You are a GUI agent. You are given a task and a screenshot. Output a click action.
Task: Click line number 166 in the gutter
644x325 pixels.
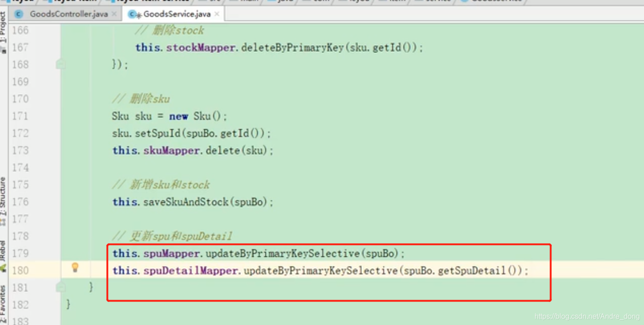tap(20, 30)
